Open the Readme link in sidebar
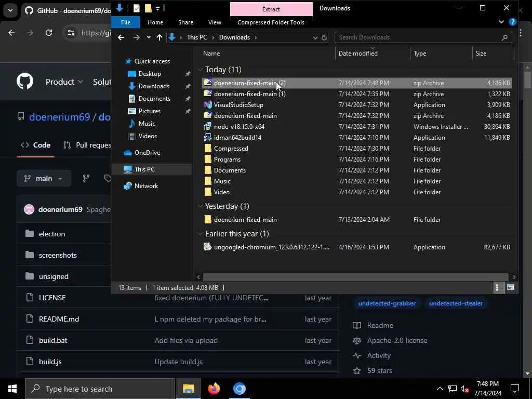Screen dimensions: 532x399 click(380, 326)
